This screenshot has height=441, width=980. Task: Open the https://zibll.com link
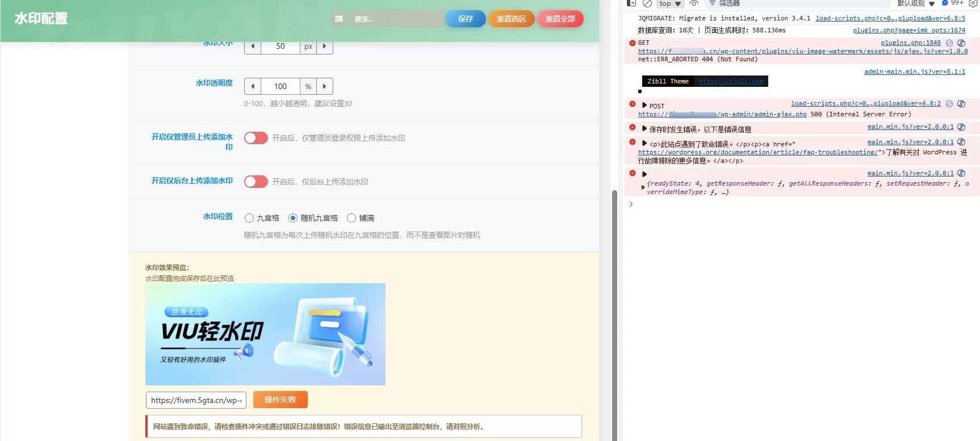pos(731,81)
